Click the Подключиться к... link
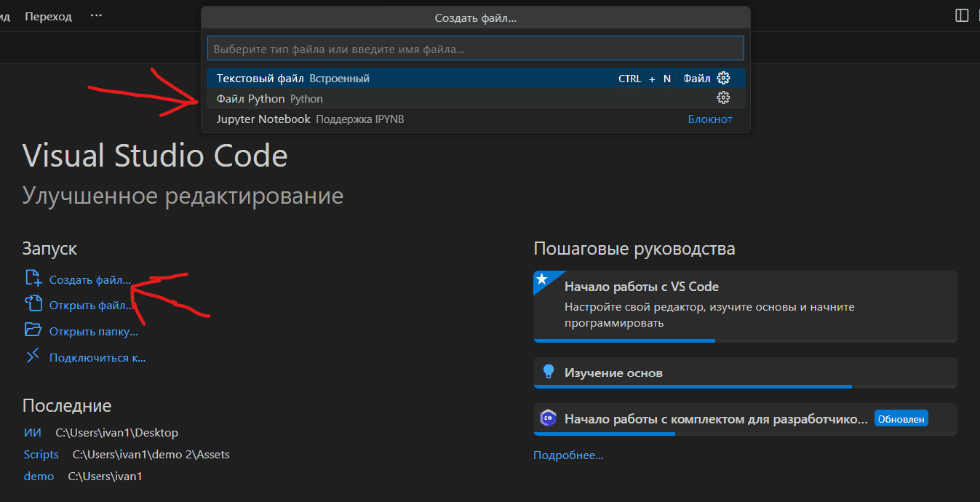Screen dimensions: 980x502 tap(97, 358)
